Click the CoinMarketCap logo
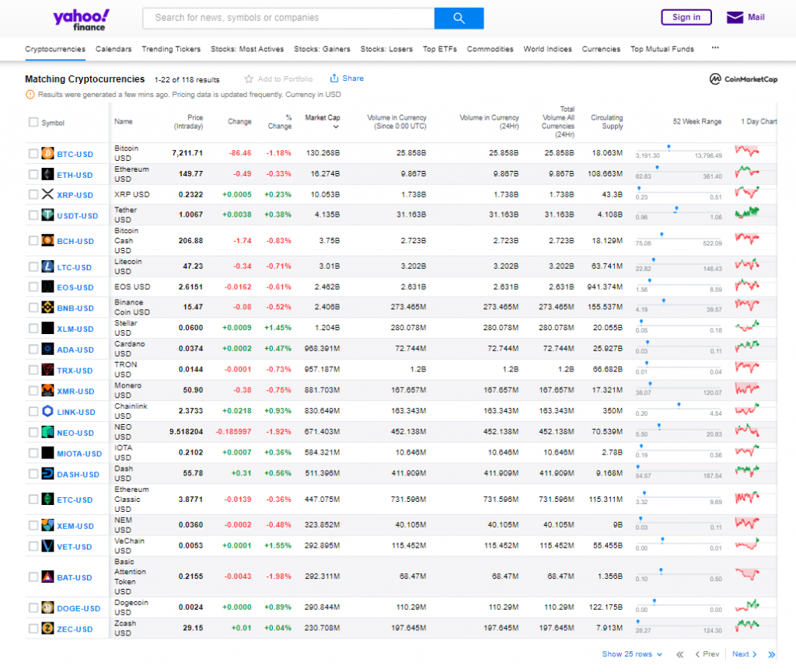The height and width of the screenshot is (672, 796). tap(743, 79)
